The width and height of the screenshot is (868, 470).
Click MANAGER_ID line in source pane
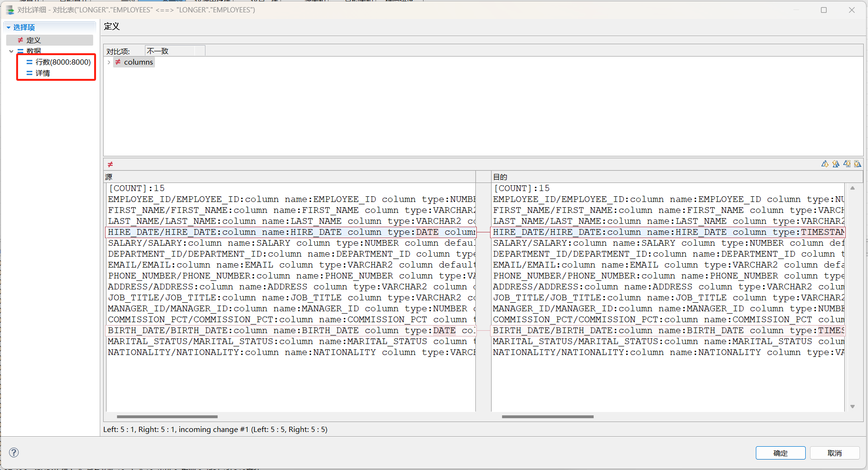(291, 309)
